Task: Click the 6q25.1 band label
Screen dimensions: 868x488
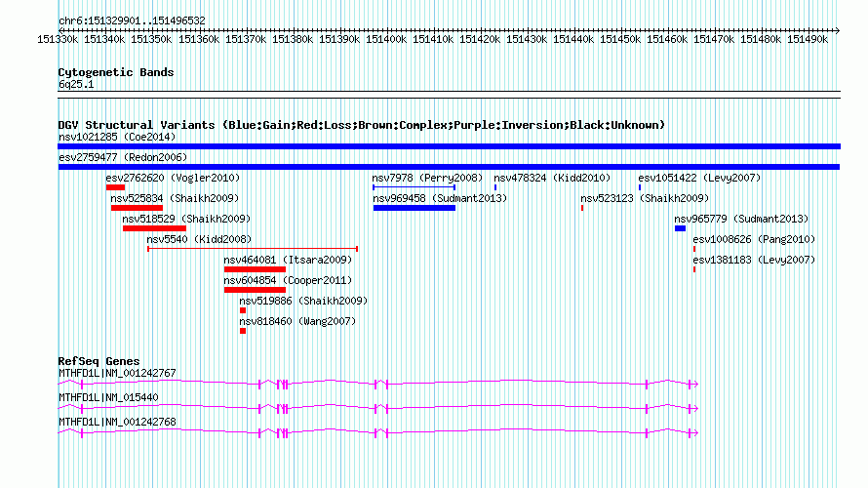Action: (76, 84)
